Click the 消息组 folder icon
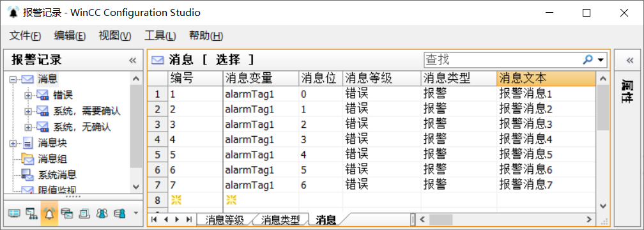 click(27, 158)
